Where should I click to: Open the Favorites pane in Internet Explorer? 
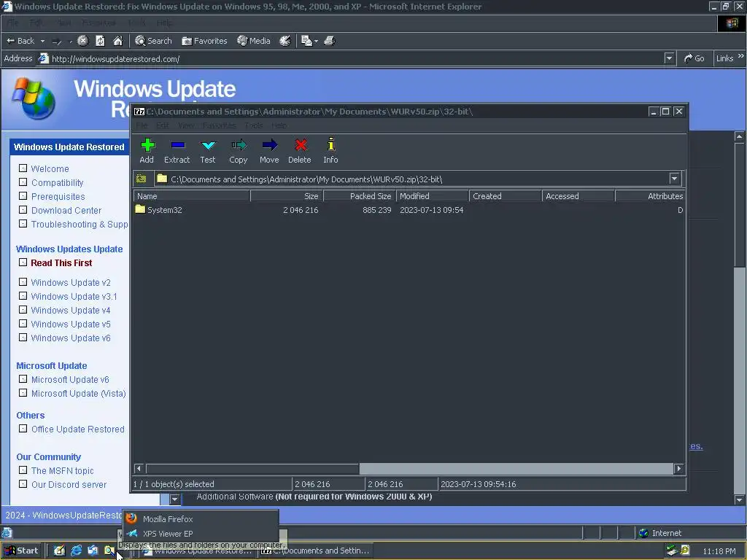(204, 41)
